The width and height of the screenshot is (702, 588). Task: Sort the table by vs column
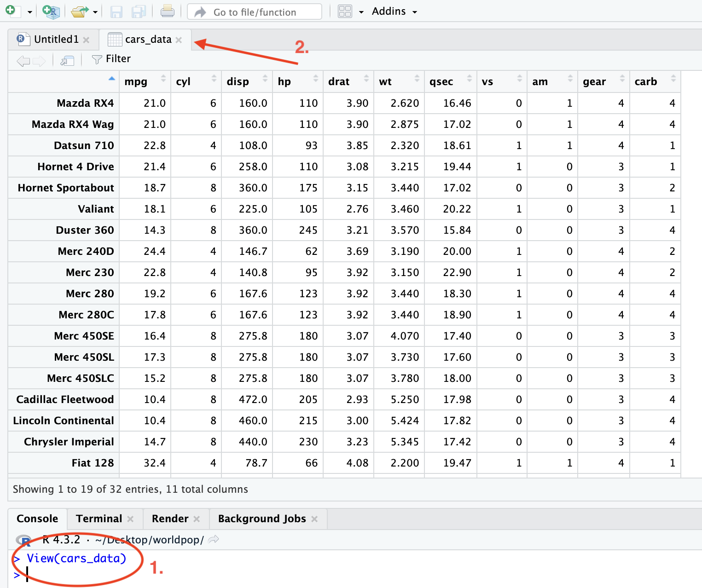pos(502,82)
